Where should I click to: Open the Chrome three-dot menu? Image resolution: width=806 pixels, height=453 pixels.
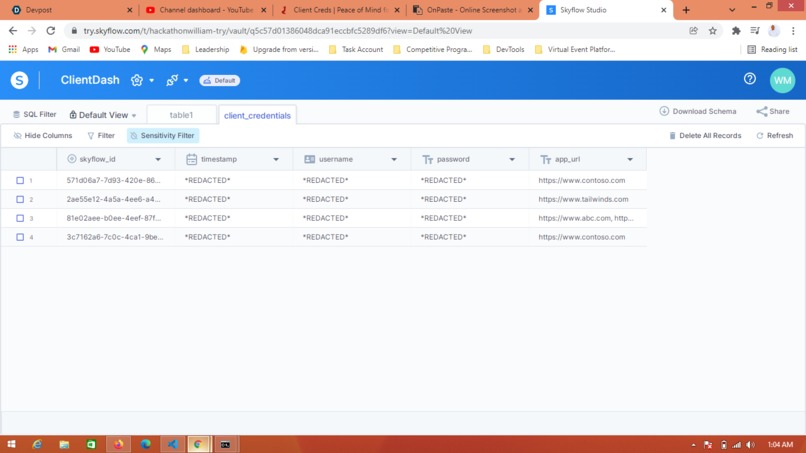pyautogui.click(x=793, y=31)
